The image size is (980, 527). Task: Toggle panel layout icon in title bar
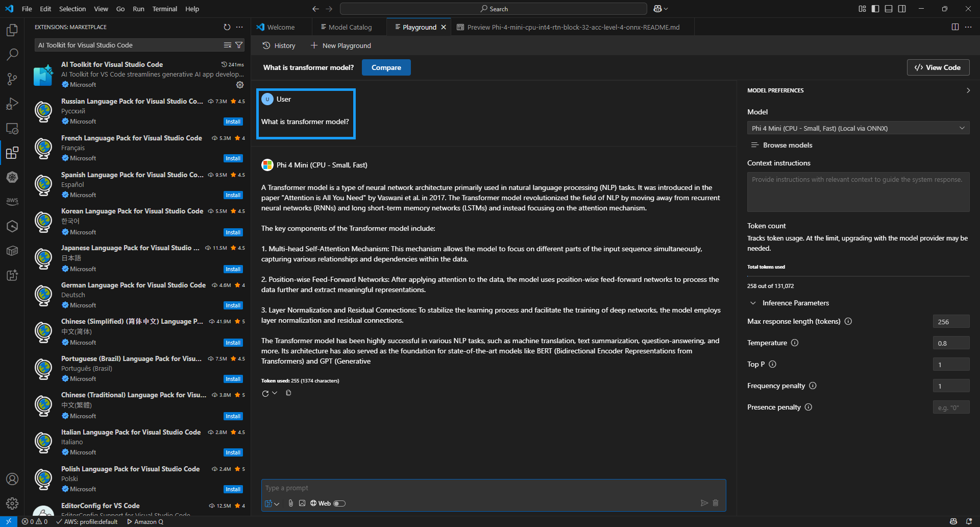point(889,9)
